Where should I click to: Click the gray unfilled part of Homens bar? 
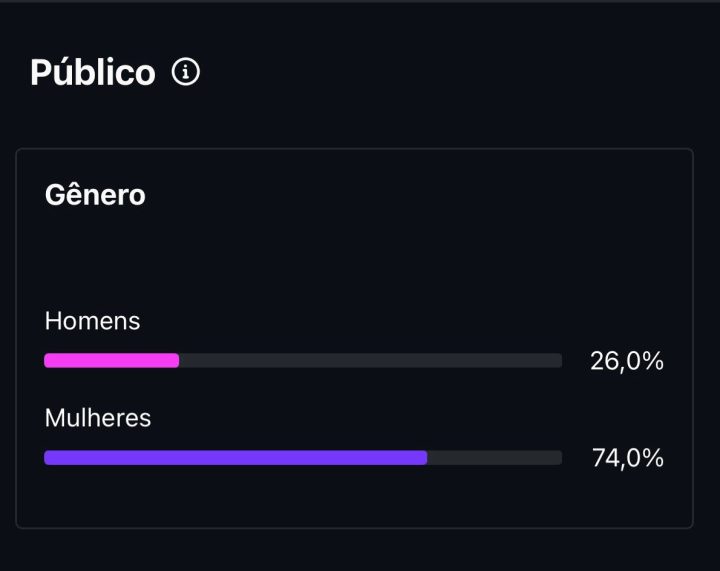(x=371, y=361)
